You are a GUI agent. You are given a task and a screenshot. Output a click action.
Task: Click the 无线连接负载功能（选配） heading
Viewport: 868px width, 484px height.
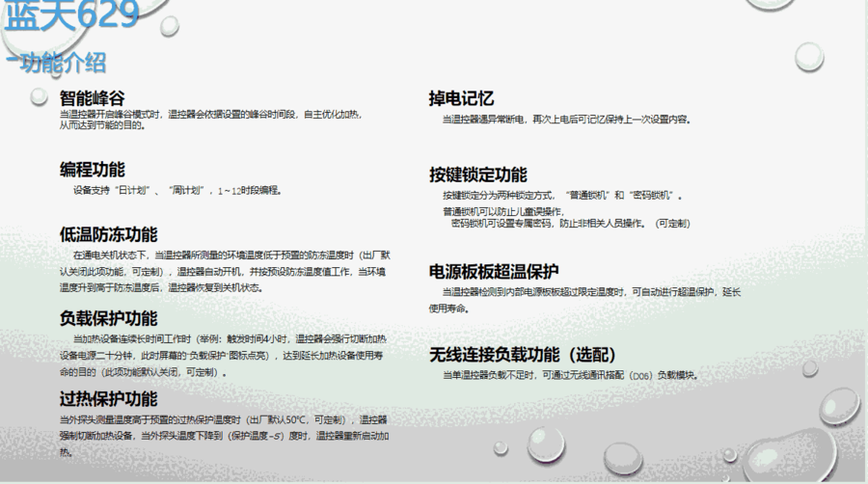pyautogui.click(x=523, y=354)
